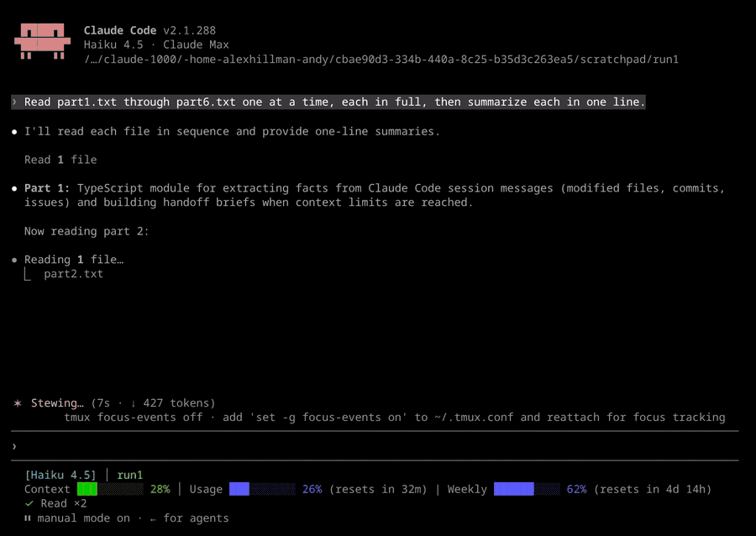Click the 'Now reading part 2:' line
This screenshot has width=756, height=536.
[x=87, y=231]
